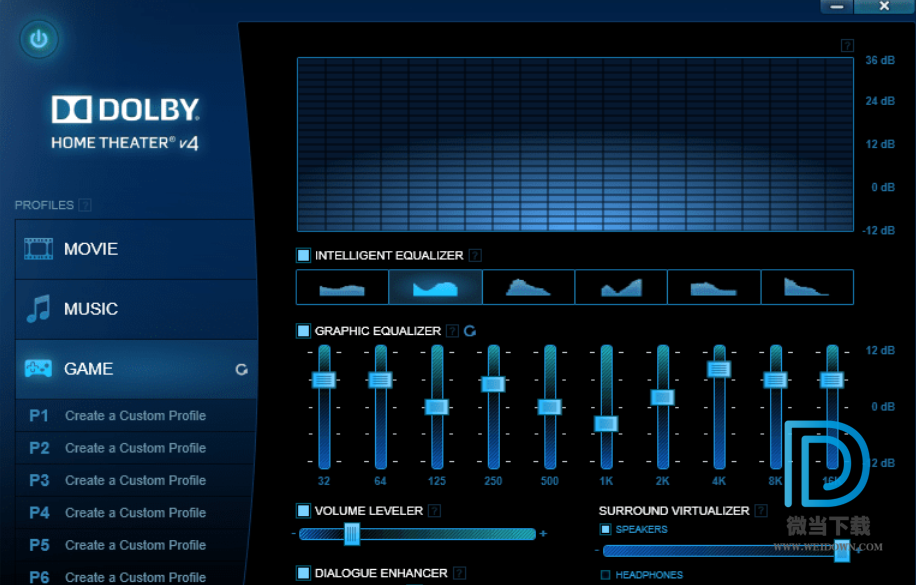Open help icon next to Profiles
Image resolution: width=916 pixels, height=585 pixels.
(85, 205)
